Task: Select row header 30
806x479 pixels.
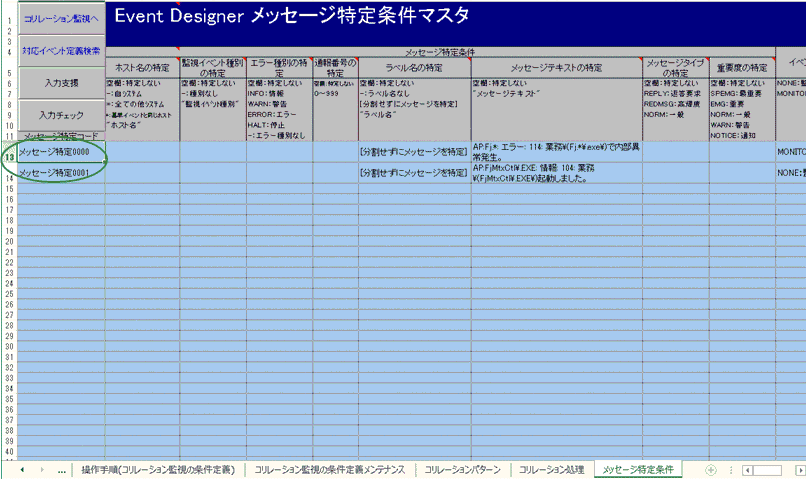Action: [9, 346]
